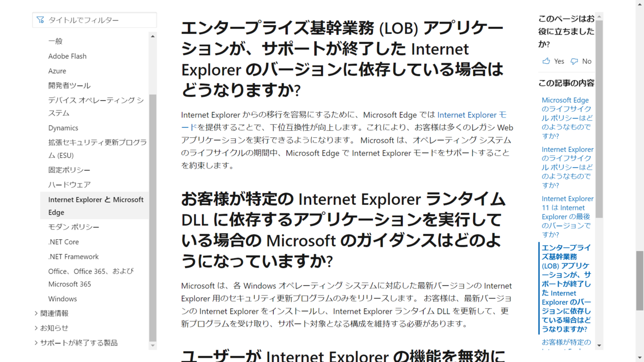This screenshot has width=644, height=362.
Task: Click the filter funnel icon
Action: pyautogui.click(x=40, y=20)
